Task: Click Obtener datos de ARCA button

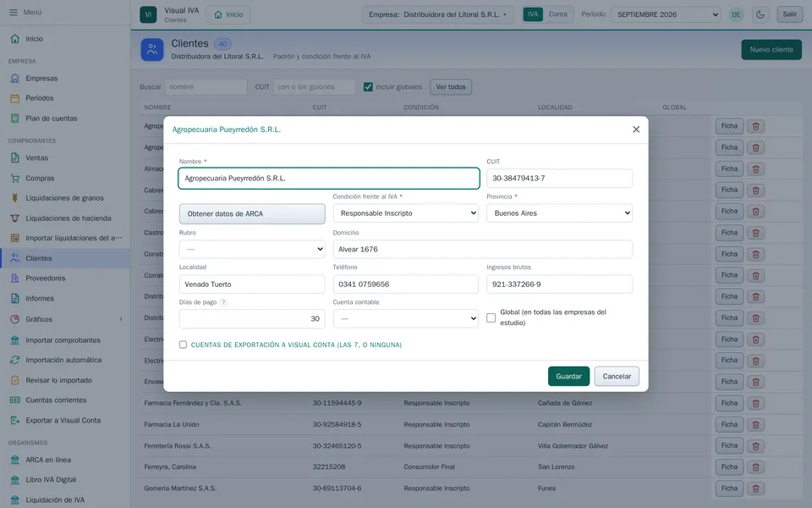Action: tap(252, 213)
